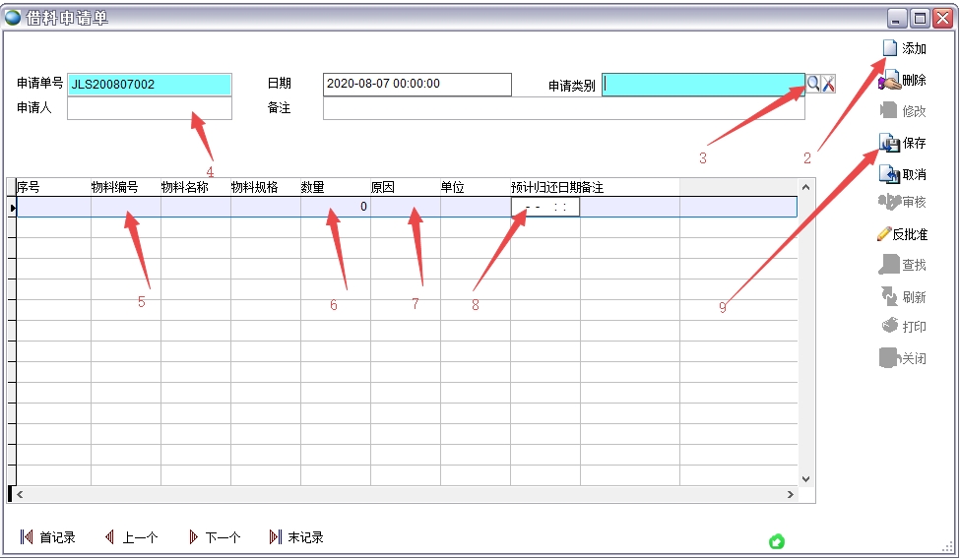
Task: Click the 日期 date field
Action: 416,85
